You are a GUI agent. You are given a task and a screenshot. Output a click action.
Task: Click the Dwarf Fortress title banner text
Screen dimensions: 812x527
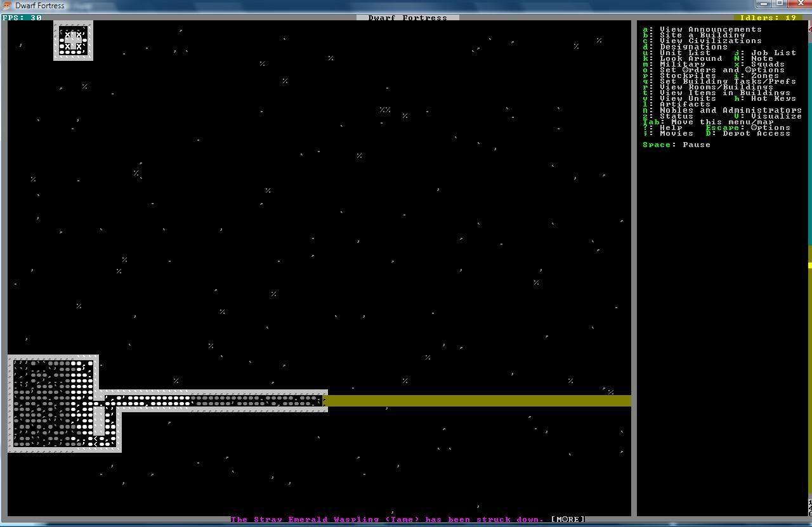pyautogui.click(x=408, y=18)
